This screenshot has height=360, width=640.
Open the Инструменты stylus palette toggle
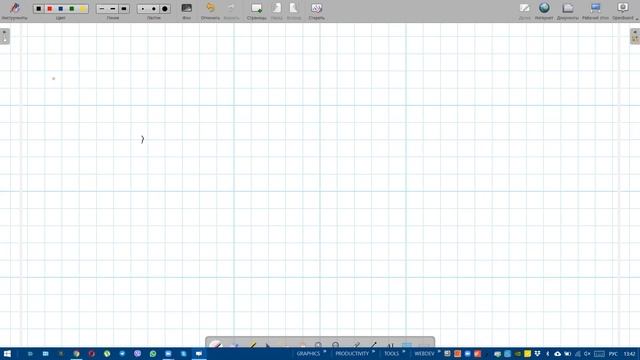[15, 10]
